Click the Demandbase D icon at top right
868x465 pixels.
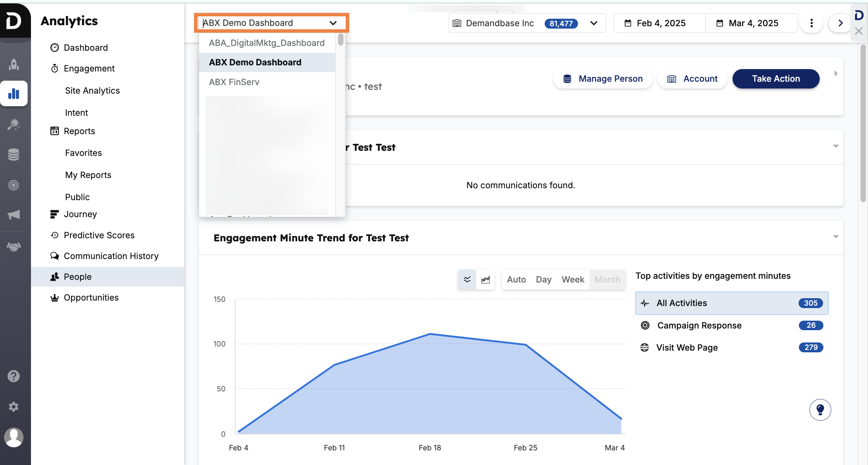coord(859,15)
